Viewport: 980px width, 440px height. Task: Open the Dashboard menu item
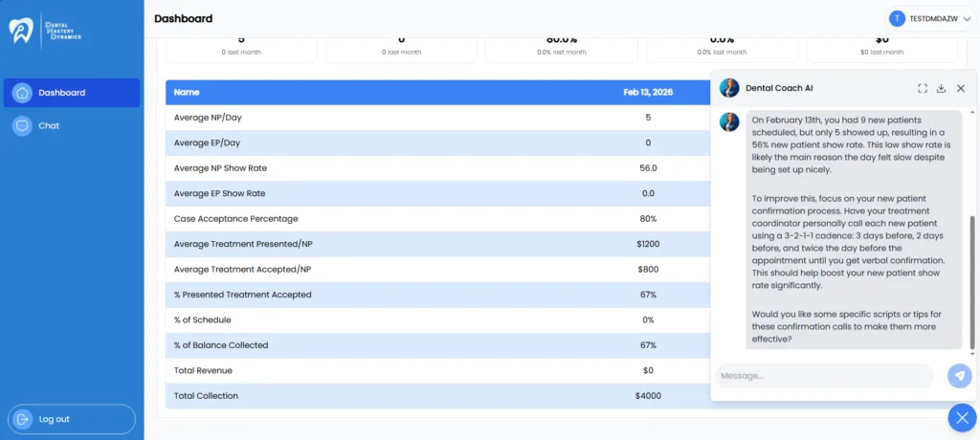72,93
